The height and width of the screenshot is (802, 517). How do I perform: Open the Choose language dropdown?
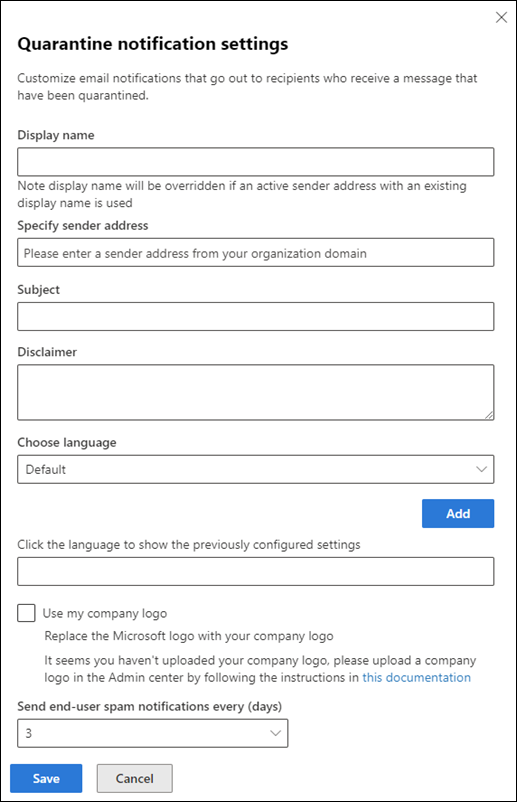256,469
